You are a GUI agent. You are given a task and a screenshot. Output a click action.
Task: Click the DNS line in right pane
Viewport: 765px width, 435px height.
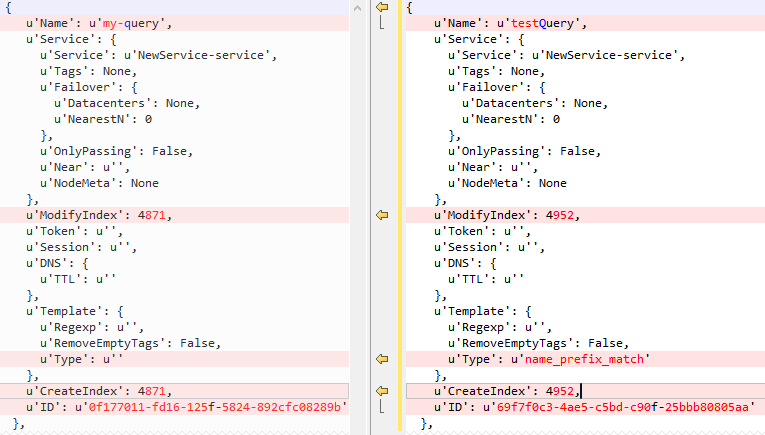[x=465, y=263]
